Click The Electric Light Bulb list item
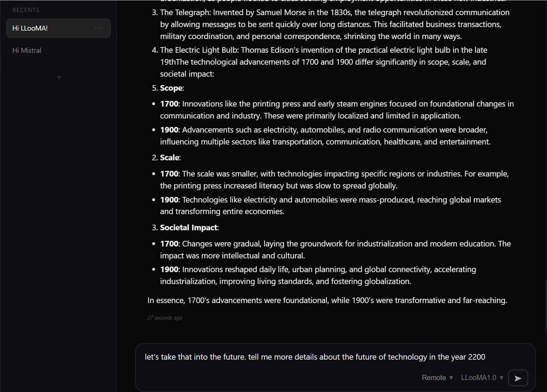The height and width of the screenshot is (392, 547). tap(323, 50)
